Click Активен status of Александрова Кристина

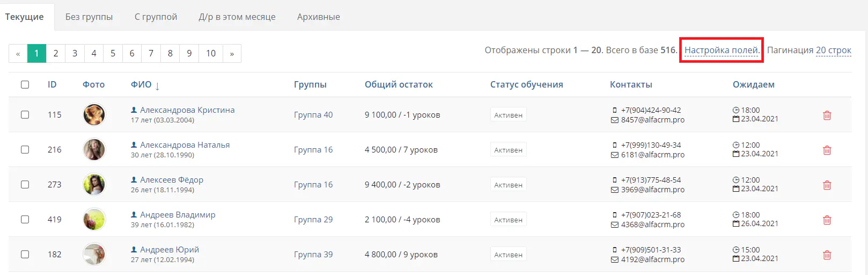click(x=508, y=115)
